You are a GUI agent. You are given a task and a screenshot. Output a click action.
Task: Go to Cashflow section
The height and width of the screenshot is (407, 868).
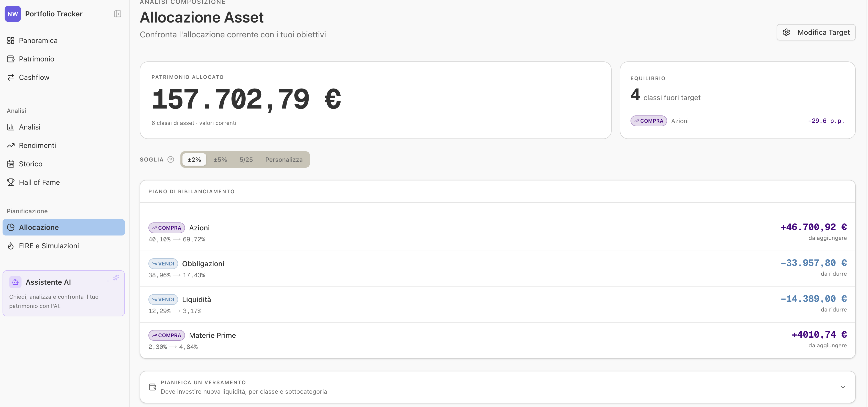64,78
